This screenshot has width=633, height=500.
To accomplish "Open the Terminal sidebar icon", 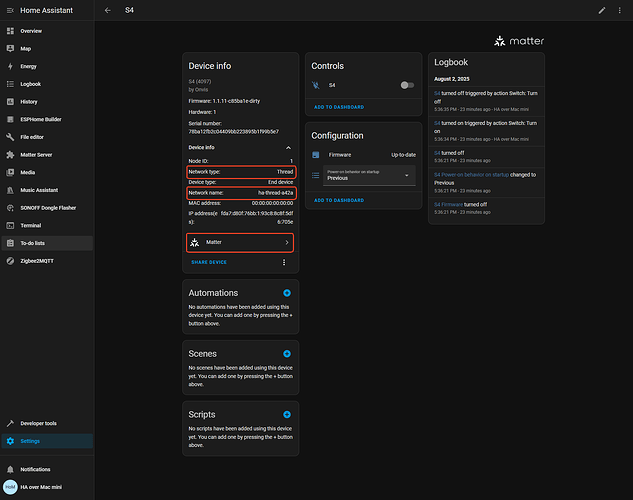I will 10,226.
